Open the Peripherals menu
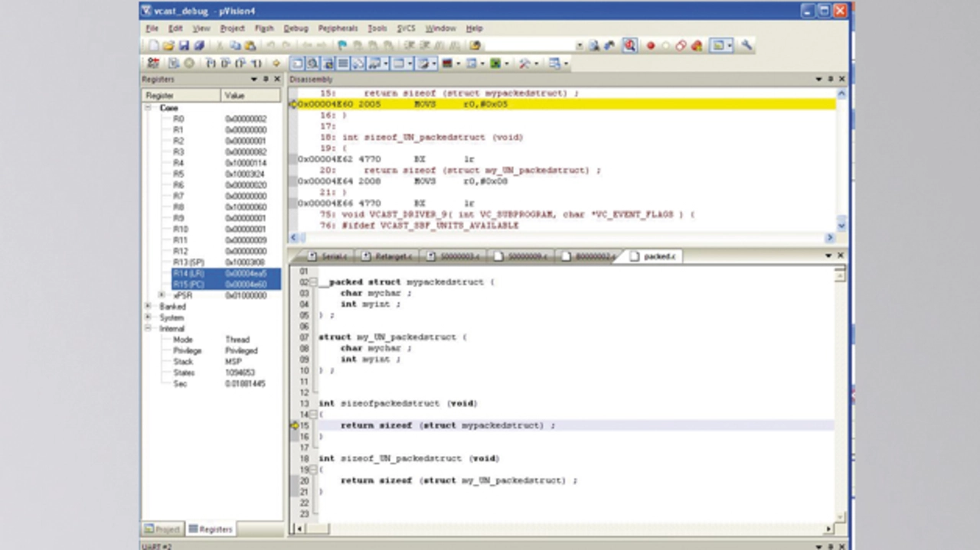 point(338,28)
